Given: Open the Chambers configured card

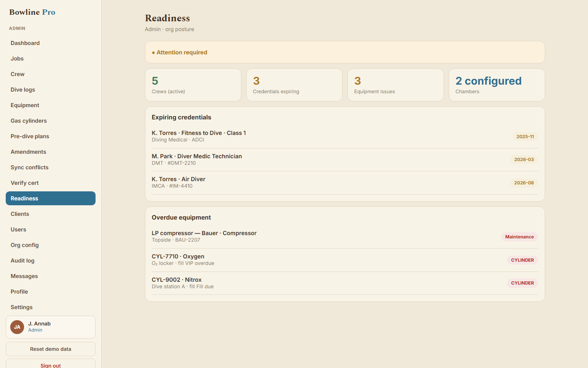Looking at the screenshot, I should [x=497, y=85].
